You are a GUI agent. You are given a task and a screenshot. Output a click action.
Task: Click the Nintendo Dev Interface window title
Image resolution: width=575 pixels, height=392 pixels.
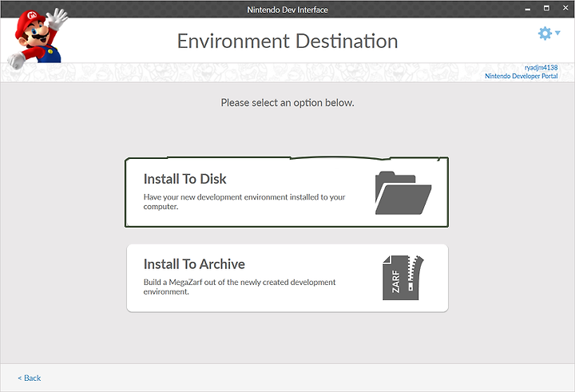287,10
